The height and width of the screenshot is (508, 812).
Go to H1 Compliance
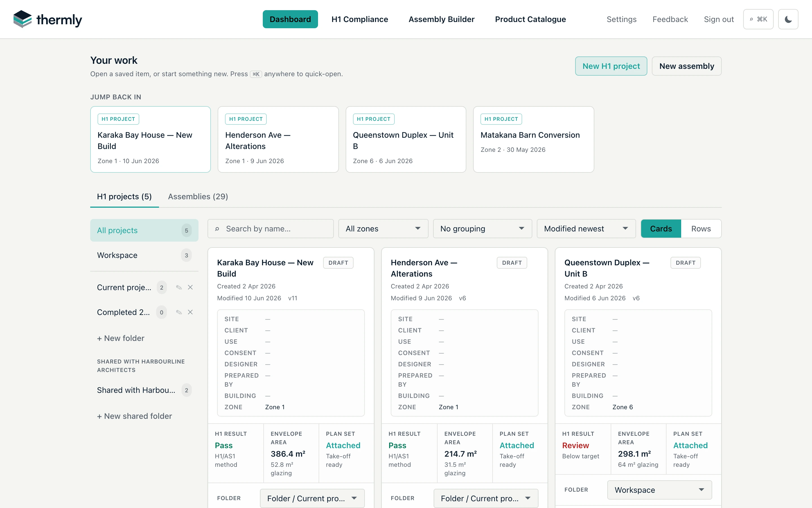(360, 19)
